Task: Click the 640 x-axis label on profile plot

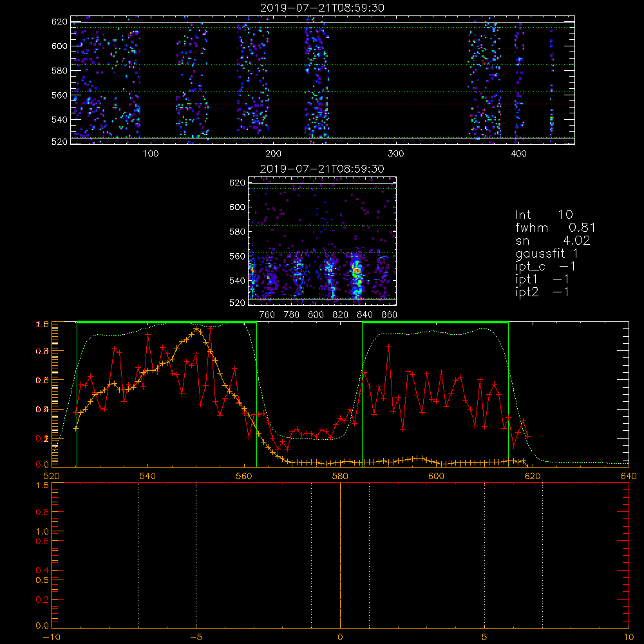Action: point(629,476)
